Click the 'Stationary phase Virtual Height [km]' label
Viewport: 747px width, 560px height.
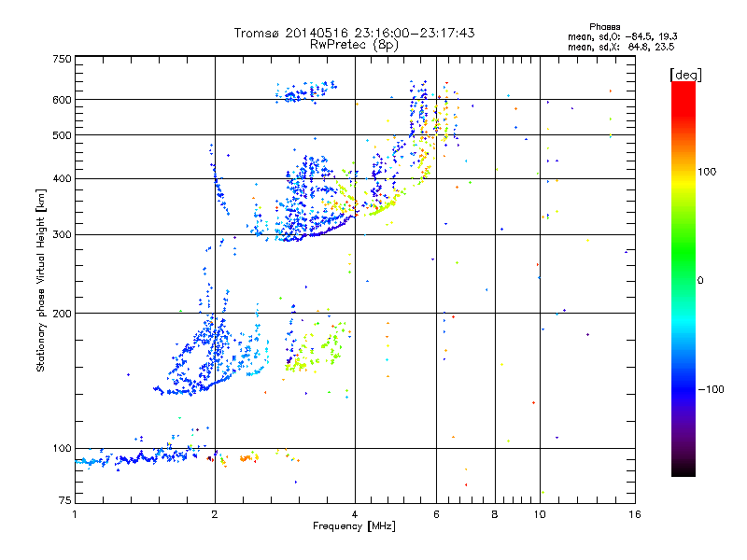pyautogui.click(x=41, y=281)
